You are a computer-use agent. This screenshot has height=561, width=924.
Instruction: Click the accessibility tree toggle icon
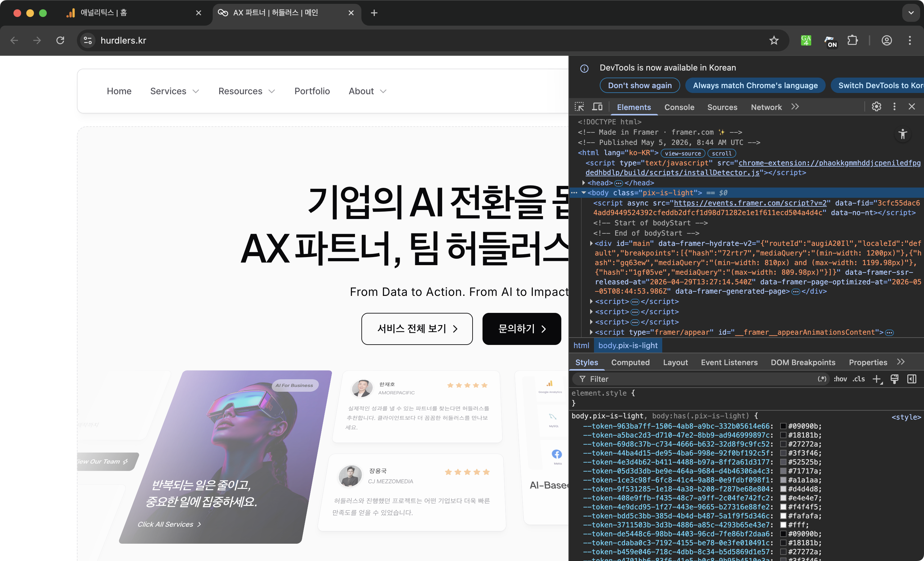coord(903,134)
